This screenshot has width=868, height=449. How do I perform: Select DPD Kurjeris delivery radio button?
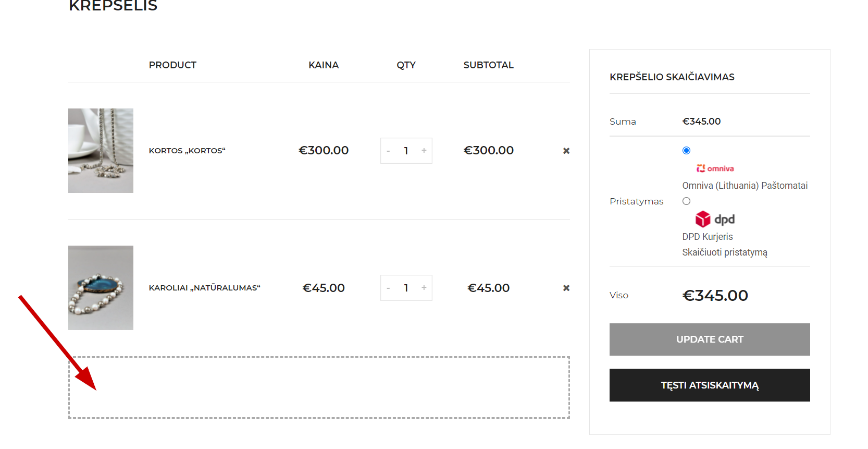[686, 201]
